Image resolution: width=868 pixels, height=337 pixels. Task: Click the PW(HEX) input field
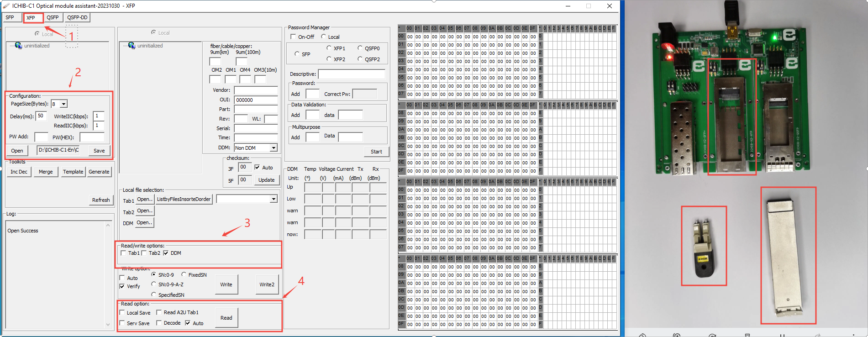[92, 137]
